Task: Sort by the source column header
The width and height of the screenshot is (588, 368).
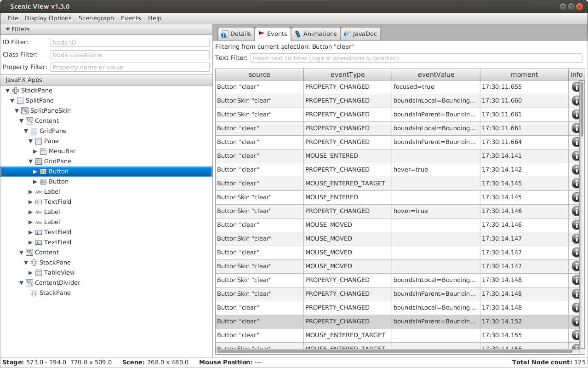Action: click(259, 75)
